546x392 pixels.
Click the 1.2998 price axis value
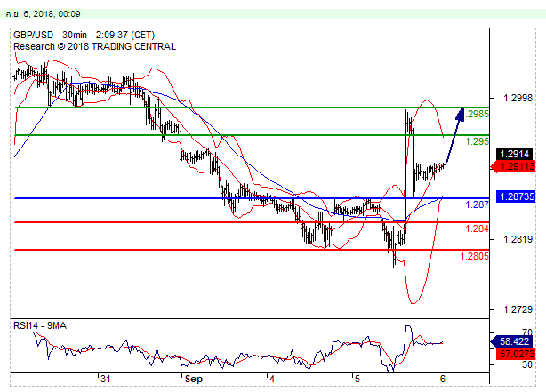coord(517,99)
